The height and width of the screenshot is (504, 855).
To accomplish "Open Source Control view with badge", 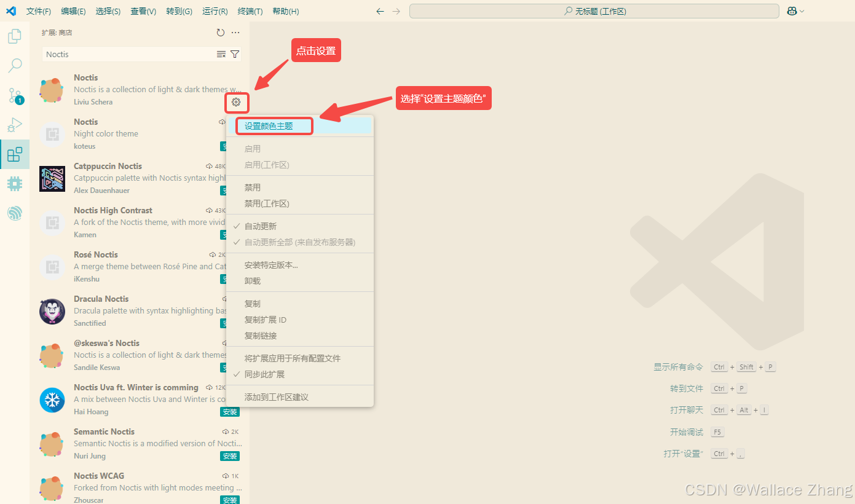I will pyautogui.click(x=15, y=95).
